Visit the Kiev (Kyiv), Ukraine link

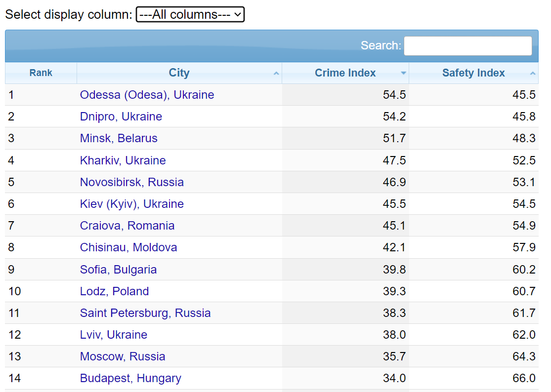point(131,204)
